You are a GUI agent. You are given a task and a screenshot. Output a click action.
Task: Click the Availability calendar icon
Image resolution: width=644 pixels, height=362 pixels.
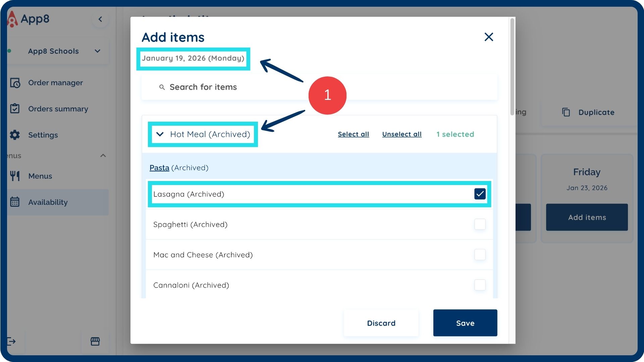tap(15, 202)
